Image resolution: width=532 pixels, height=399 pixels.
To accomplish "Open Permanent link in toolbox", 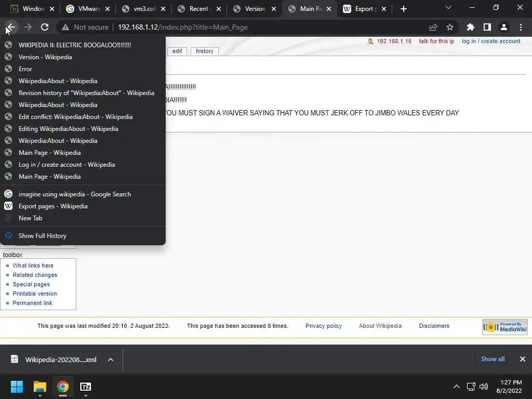I will (x=32, y=303).
